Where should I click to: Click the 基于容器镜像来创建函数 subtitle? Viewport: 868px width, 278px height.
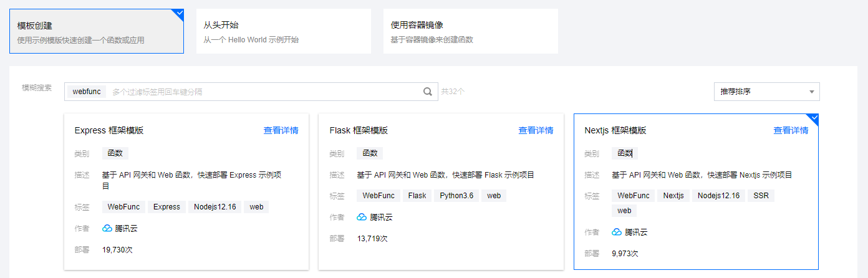[432, 40]
